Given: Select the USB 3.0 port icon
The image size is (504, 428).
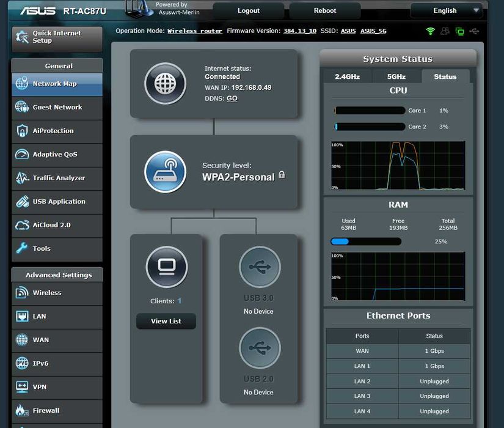Looking at the screenshot, I should (260, 267).
